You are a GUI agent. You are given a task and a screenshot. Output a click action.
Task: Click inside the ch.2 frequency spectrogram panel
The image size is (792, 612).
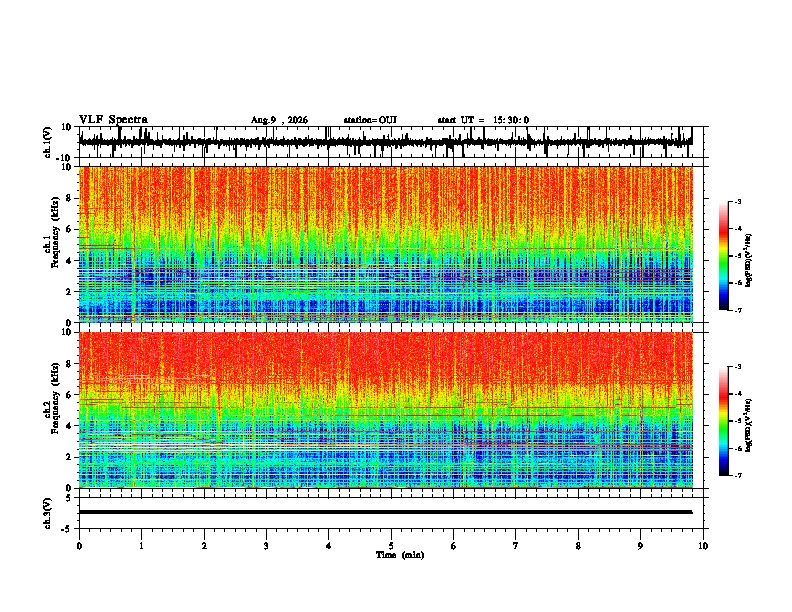click(385, 410)
